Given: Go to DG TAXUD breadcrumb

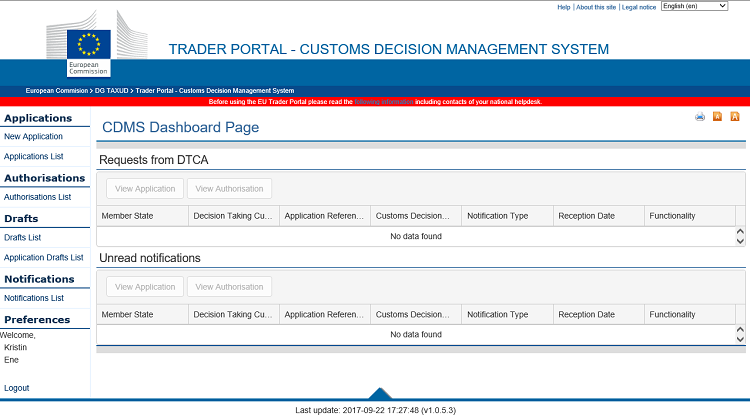Looking at the screenshot, I should point(111,90).
